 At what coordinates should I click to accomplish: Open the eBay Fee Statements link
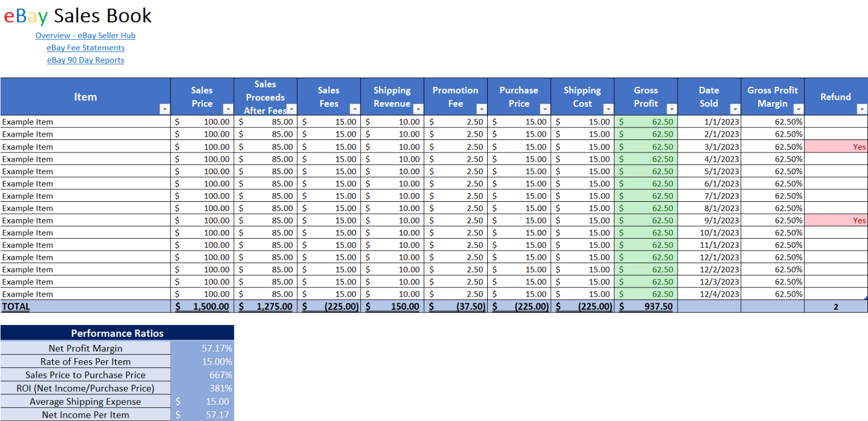click(85, 48)
